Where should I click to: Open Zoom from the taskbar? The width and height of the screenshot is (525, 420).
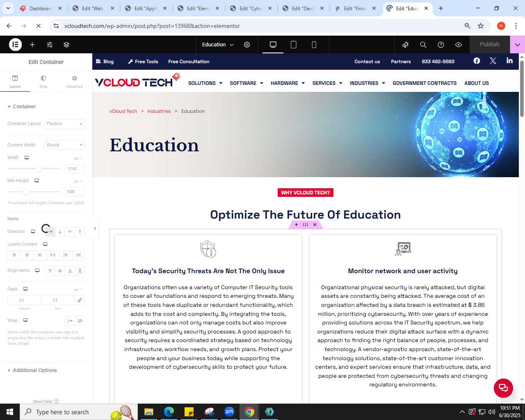coord(229,412)
